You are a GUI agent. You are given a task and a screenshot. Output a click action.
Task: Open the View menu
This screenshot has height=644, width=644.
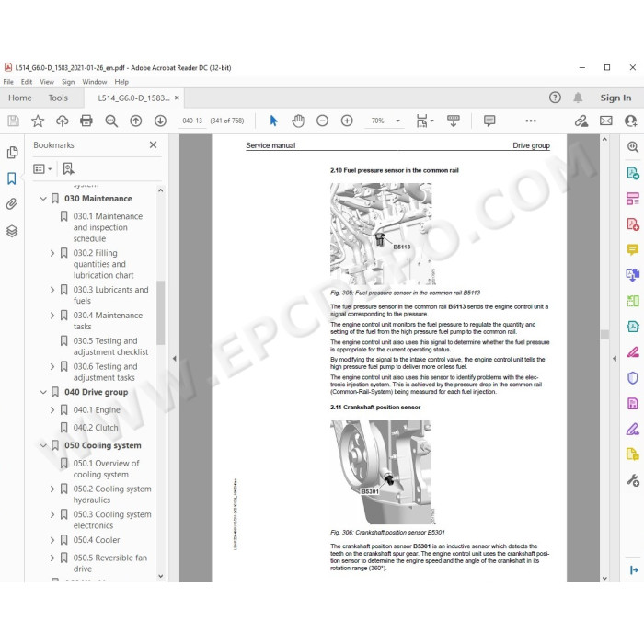47,82
